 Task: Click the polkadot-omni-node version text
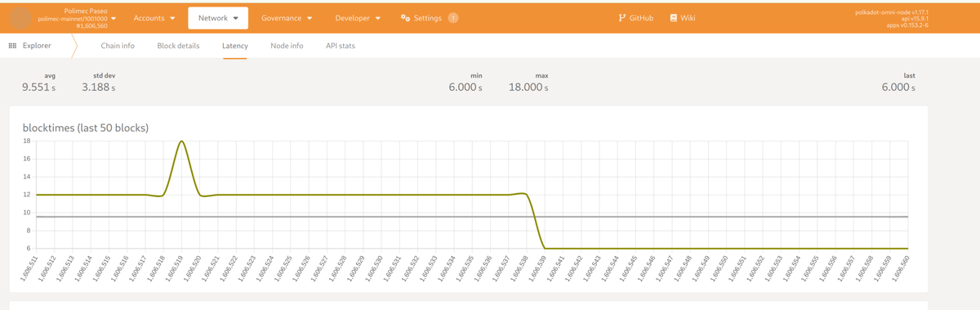pyautogui.click(x=892, y=12)
